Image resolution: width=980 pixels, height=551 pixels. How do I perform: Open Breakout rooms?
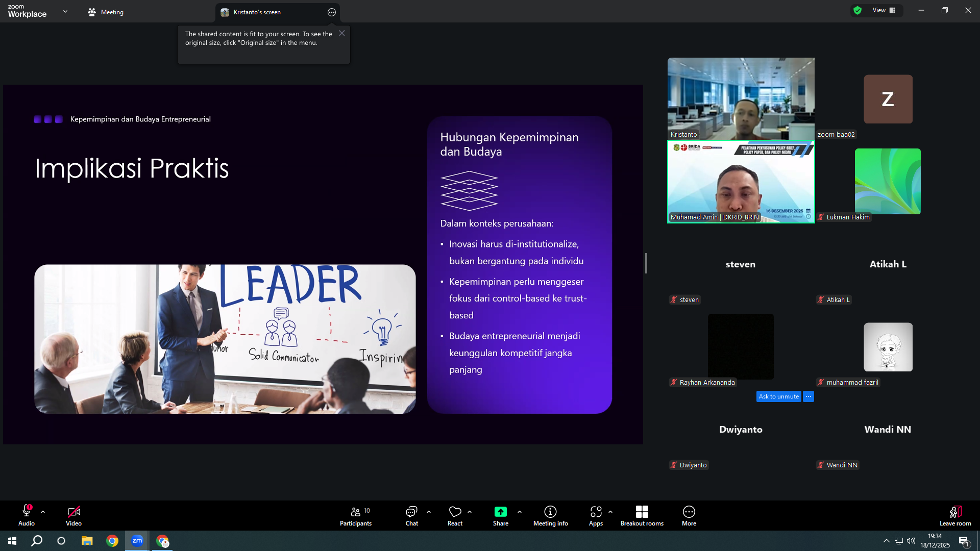pyautogui.click(x=642, y=515)
